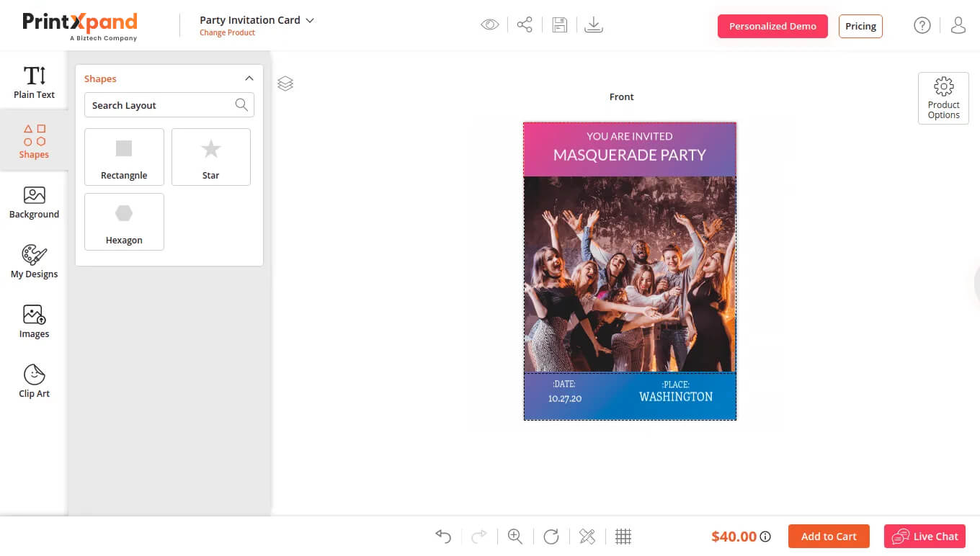This screenshot has height=556, width=980.
Task: Click the layers stack icon
Action: click(285, 84)
